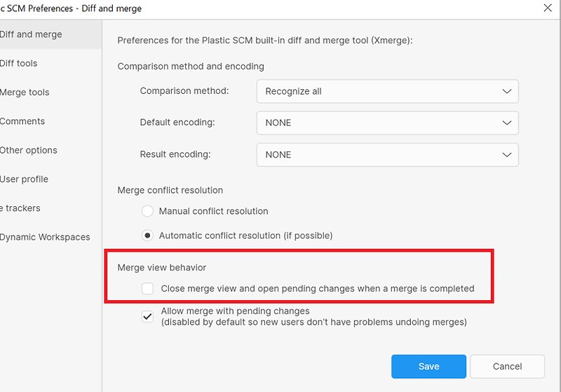Select Other options in sidebar
This screenshot has height=392, width=561.
(x=29, y=150)
